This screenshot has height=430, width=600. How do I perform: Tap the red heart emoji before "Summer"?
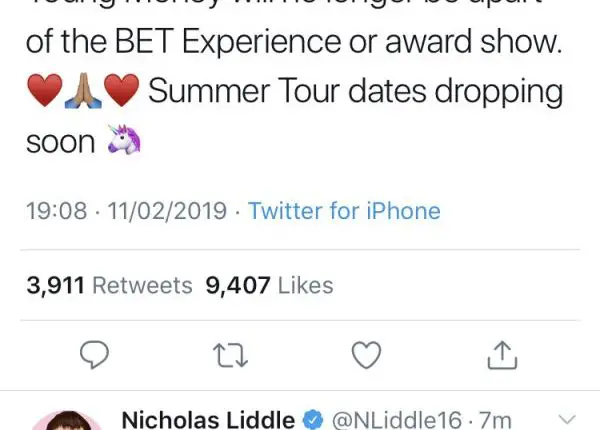point(121,93)
